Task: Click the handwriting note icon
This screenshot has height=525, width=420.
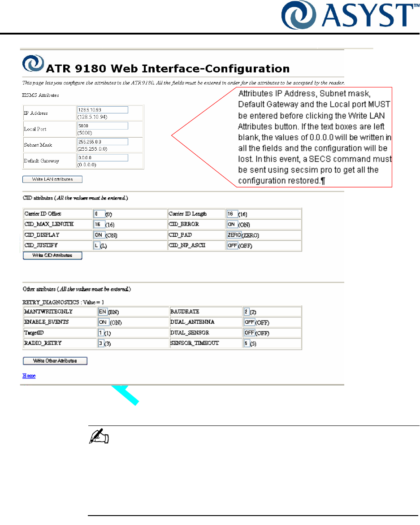Action: click(99, 436)
